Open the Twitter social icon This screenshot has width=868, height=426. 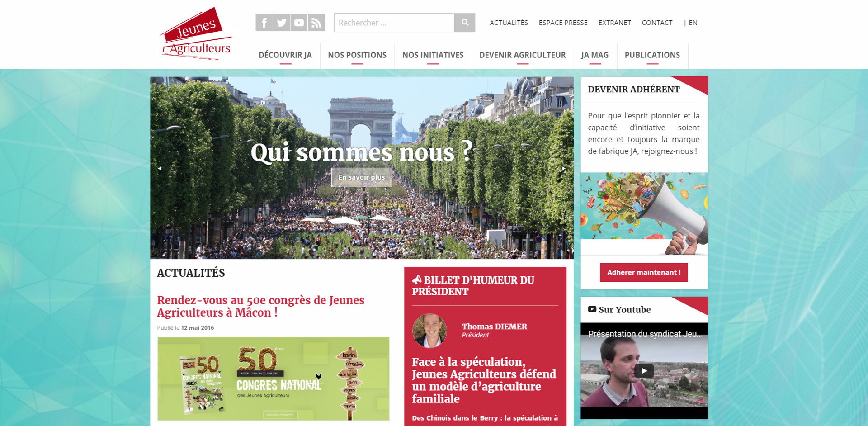point(282,23)
